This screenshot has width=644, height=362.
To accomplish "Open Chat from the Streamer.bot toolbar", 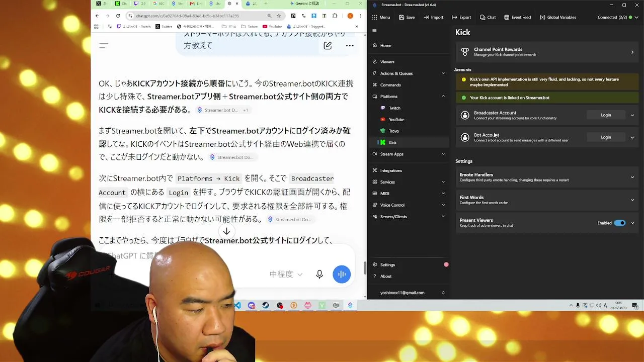I will (488, 17).
